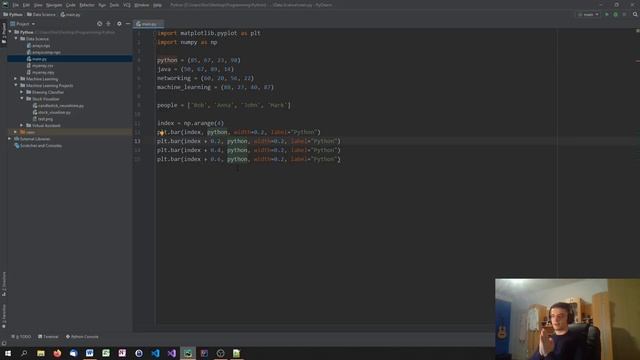Click the round blue circle icon in taskbar
This screenshot has height=360, width=640.
139,353
